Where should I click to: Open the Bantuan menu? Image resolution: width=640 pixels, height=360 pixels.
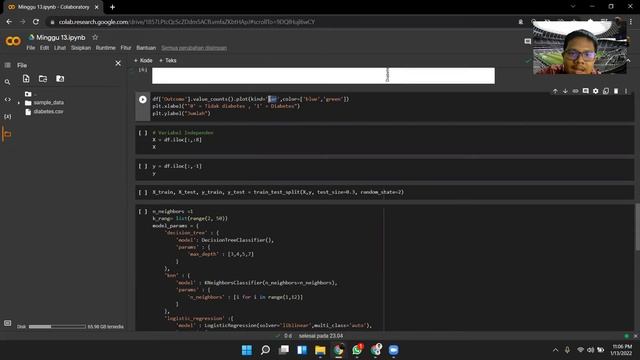pos(146,48)
